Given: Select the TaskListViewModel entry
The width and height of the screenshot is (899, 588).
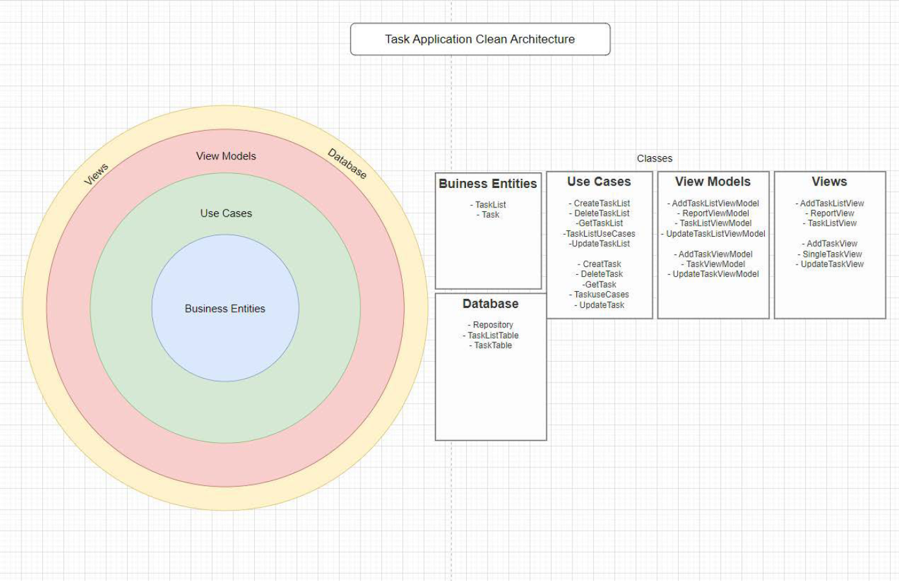Looking at the screenshot, I should tap(713, 223).
